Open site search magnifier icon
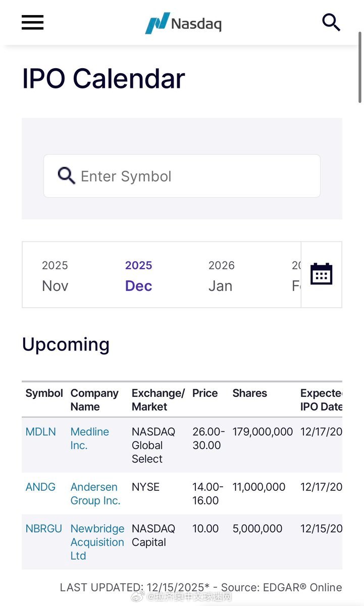This screenshot has height=606, width=364. tap(331, 22)
